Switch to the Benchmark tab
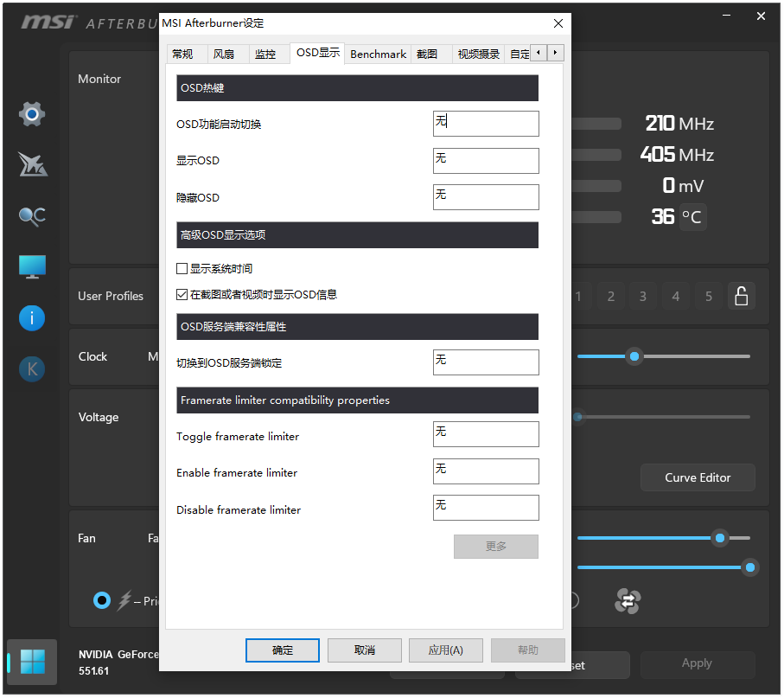Screen dimensions: 784x698 pos(378,53)
